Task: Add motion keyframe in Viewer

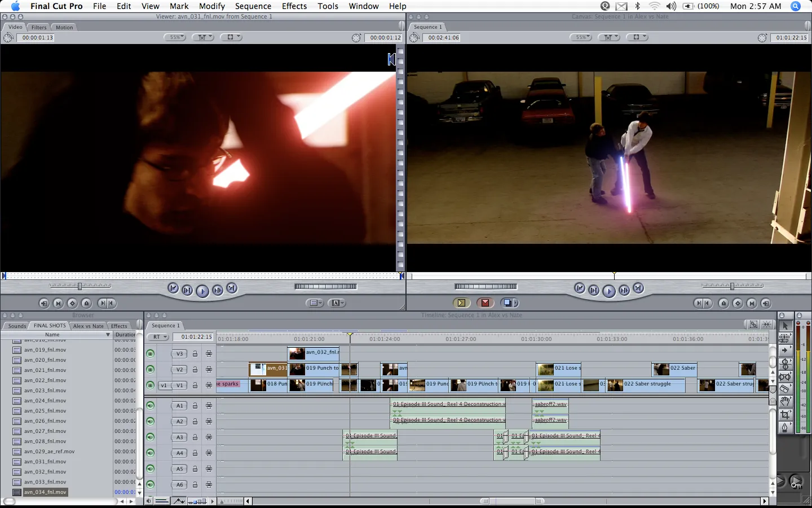Action: pyautogui.click(x=72, y=303)
